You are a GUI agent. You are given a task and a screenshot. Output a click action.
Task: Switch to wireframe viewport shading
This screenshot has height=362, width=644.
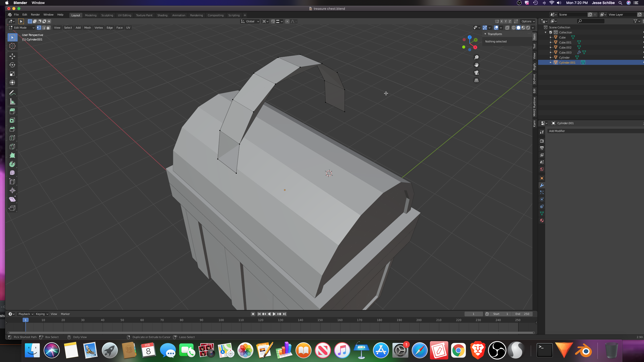click(514, 28)
